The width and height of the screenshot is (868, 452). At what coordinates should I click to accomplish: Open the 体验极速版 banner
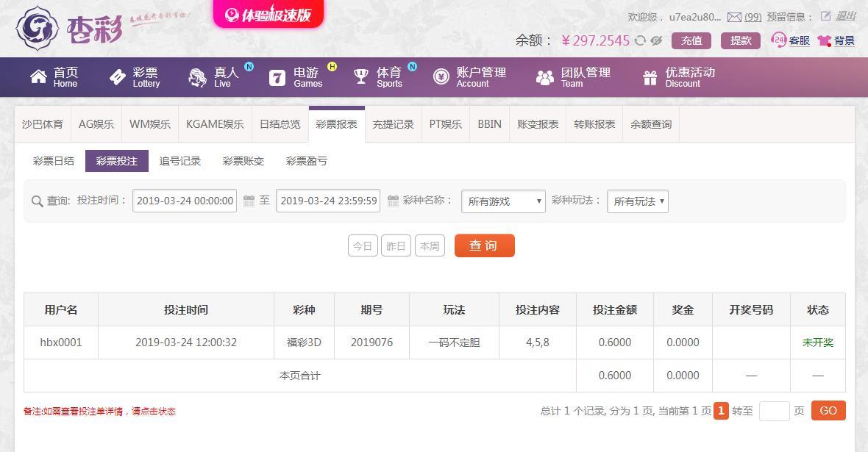pyautogui.click(x=268, y=15)
